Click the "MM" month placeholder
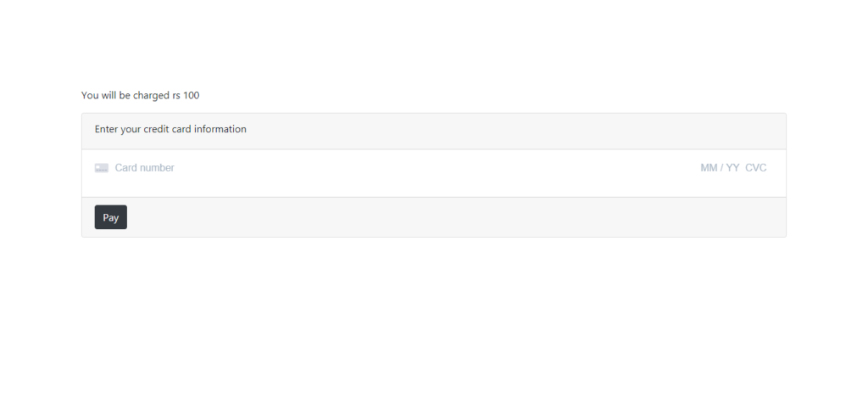The width and height of the screenshot is (868, 398). click(x=709, y=168)
